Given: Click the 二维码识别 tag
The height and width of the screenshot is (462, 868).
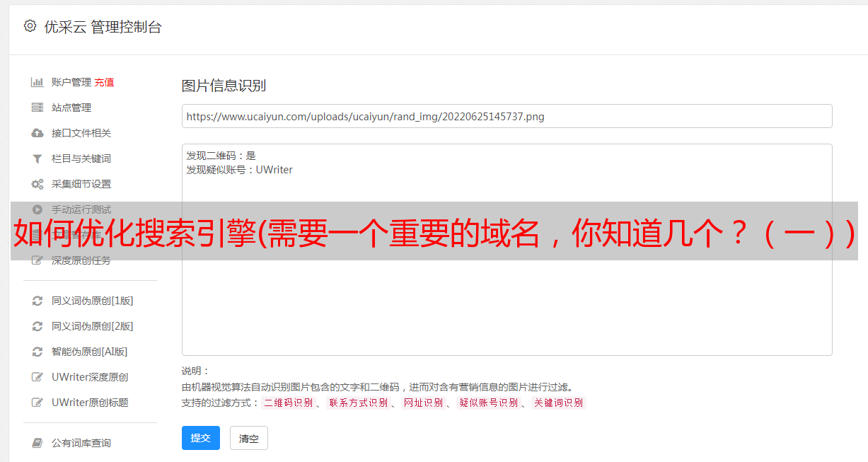Looking at the screenshot, I should coord(289,403).
